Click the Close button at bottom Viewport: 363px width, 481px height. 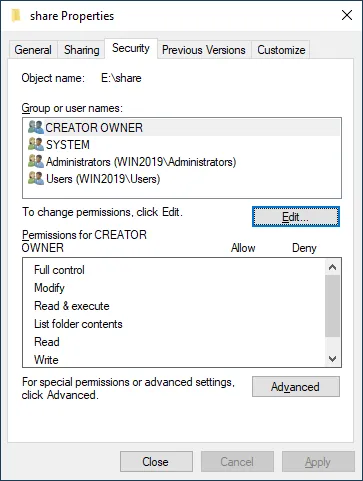[x=156, y=462]
